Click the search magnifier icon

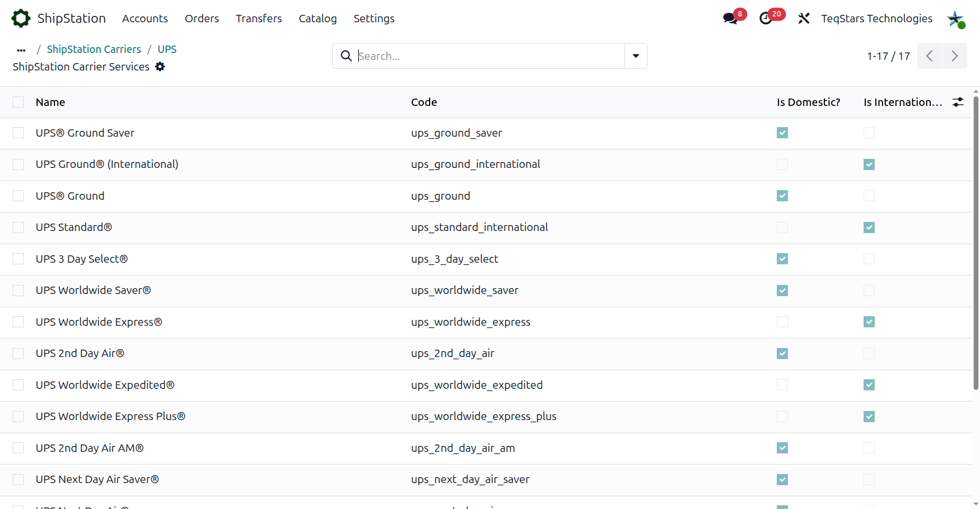(346, 56)
